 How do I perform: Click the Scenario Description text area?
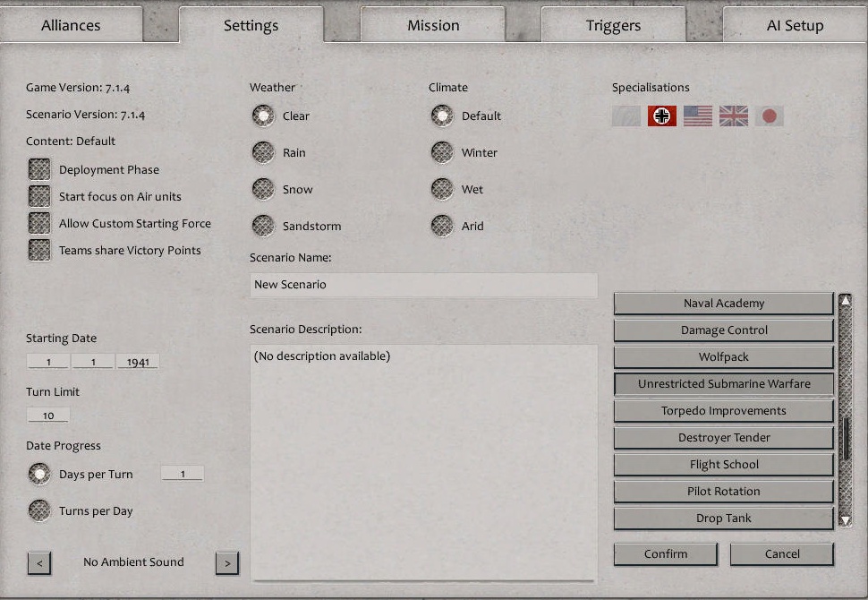coord(423,463)
